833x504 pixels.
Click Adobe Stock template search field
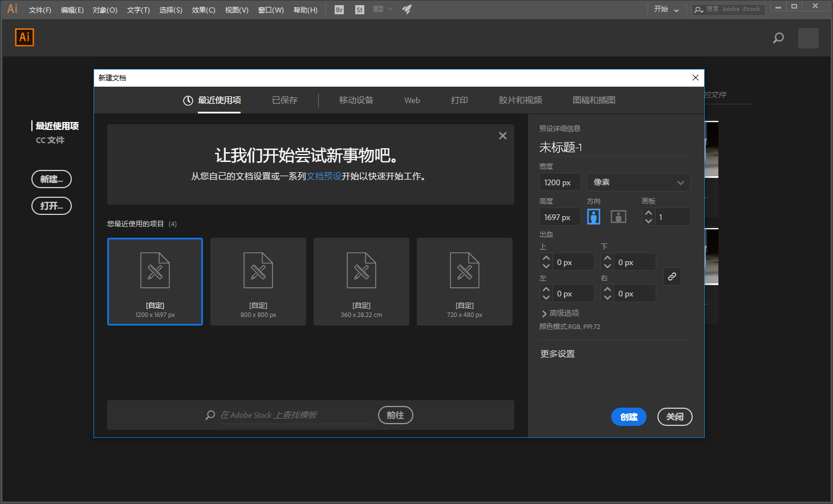(x=296, y=415)
